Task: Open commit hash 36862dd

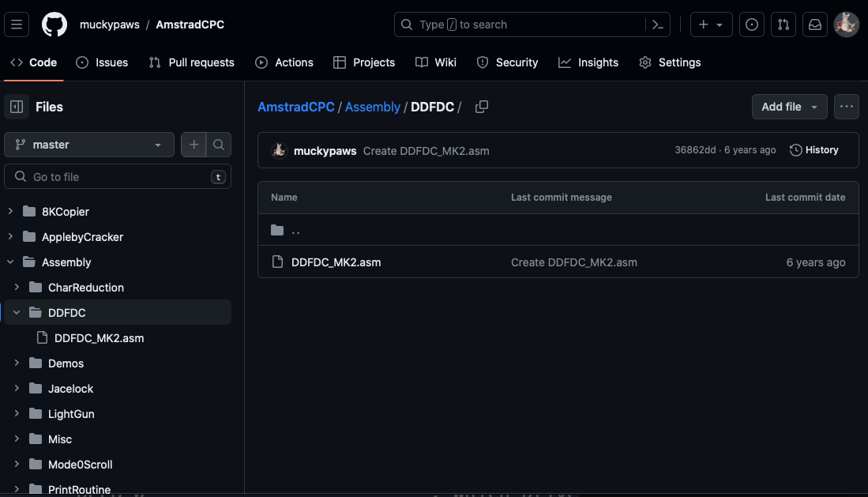Action: (x=695, y=150)
